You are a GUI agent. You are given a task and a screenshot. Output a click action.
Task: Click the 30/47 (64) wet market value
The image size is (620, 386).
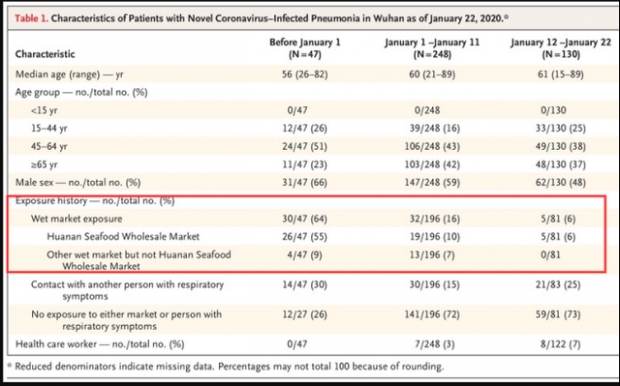tap(304, 219)
